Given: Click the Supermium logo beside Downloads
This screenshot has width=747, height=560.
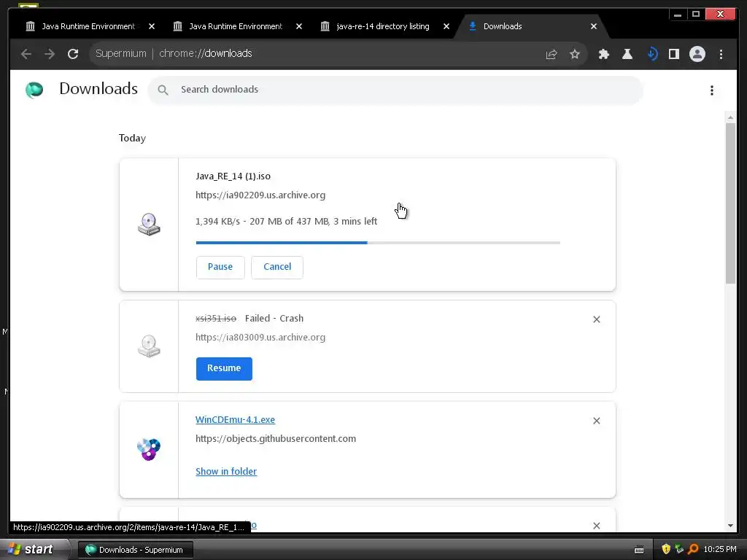Looking at the screenshot, I should coord(34,90).
